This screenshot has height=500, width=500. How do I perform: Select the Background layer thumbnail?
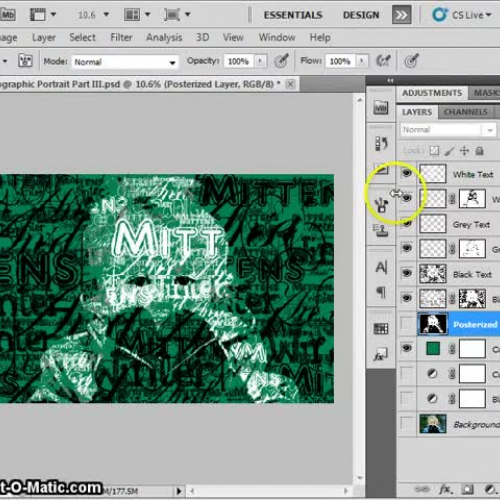[433, 424]
